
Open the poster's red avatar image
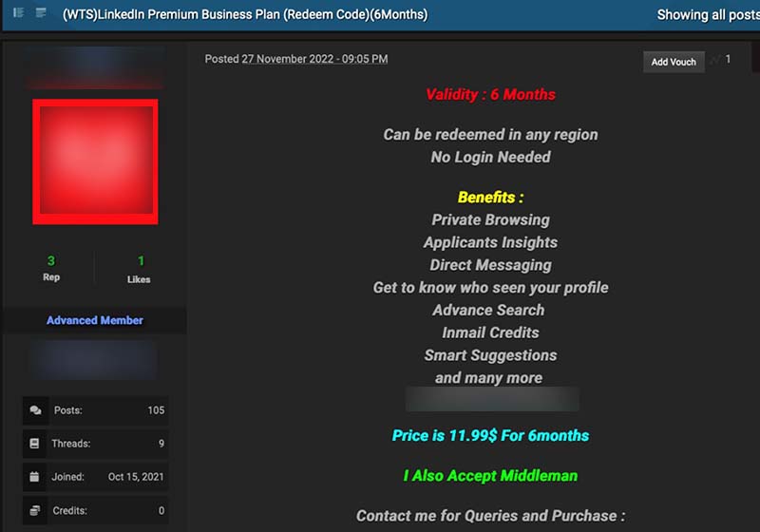[95, 161]
